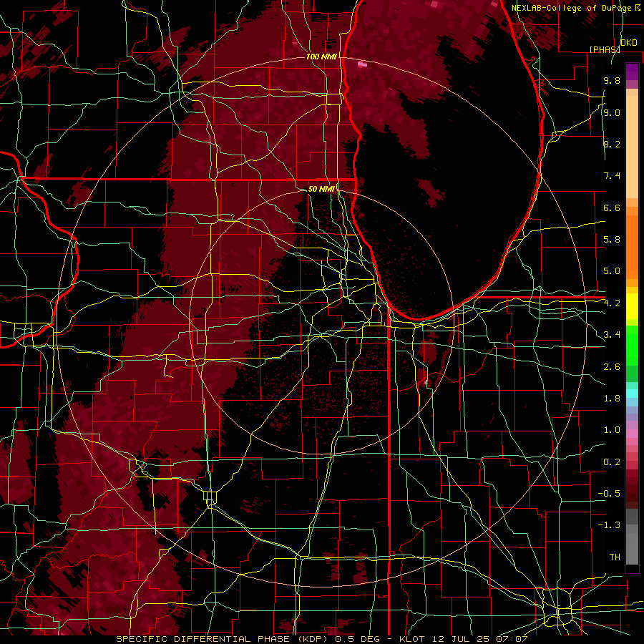This screenshot has width=644, height=644.
Task: Click the 1.0 legend value
Action: [x=612, y=430]
